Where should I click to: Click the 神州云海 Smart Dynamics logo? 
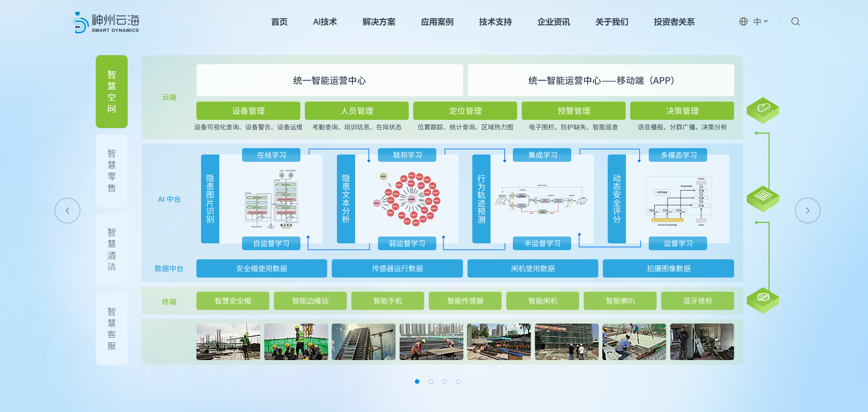pos(106,22)
